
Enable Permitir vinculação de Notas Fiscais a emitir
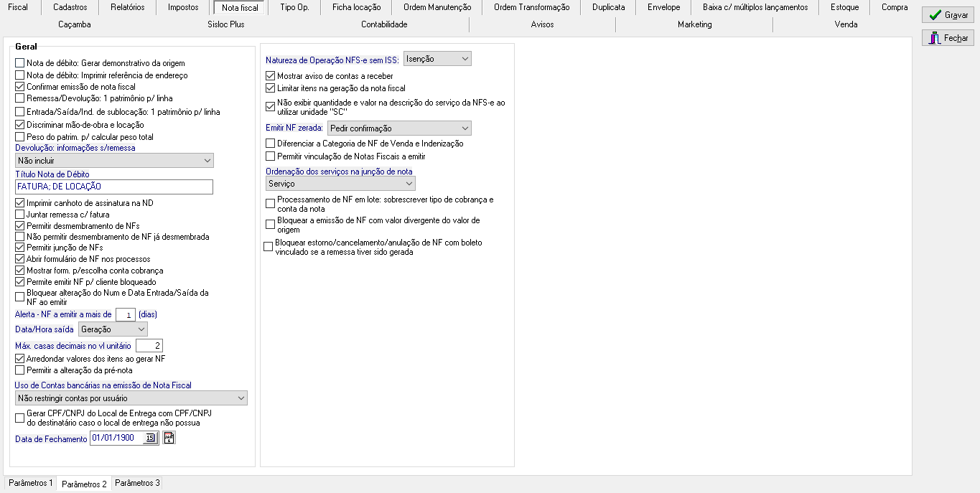271,156
